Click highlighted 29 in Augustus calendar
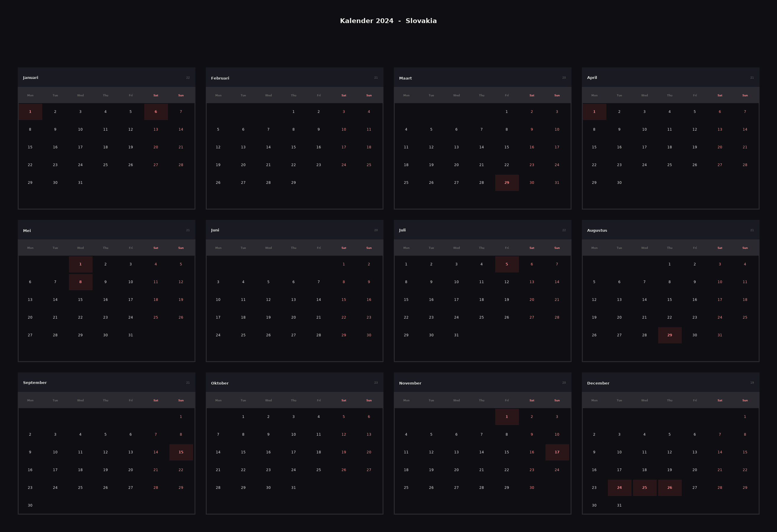The width and height of the screenshot is (777, 532). coord(670,335)
